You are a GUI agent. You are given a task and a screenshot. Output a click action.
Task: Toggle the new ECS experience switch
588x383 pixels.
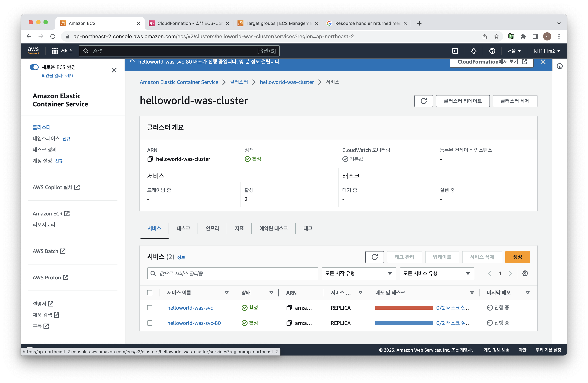point(34,67)
